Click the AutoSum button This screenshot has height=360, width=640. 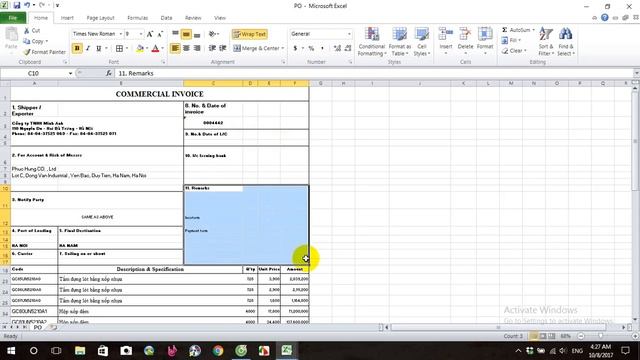tap(516, 30)
